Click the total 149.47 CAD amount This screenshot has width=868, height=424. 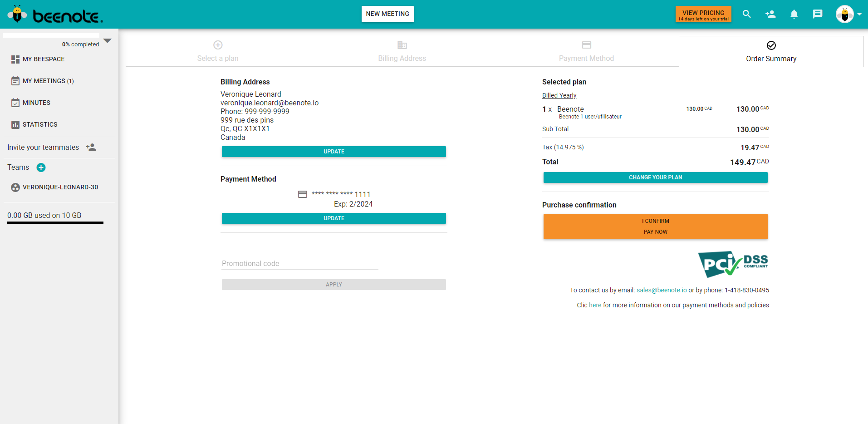click(750, 162)
